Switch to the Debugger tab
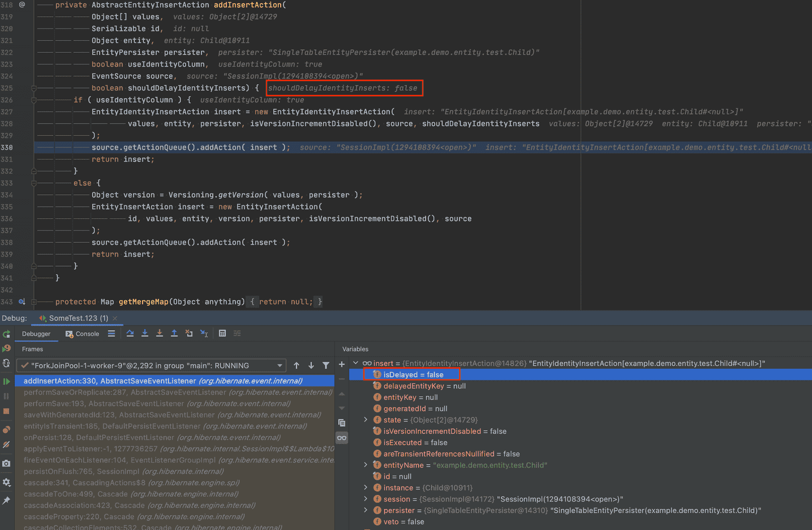This screenshot has width=812, height=530. 36,334
